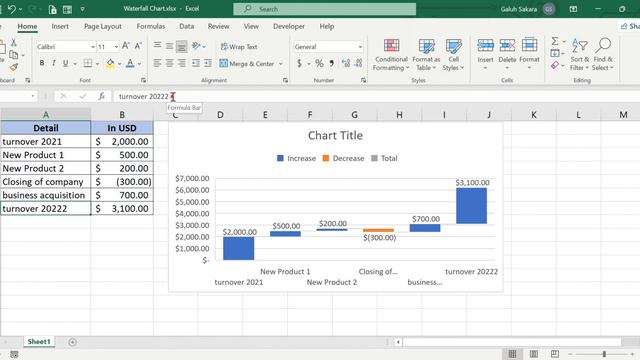Open the Data ribbon tab
This screenshot has height=360, width=640.
(187, 26)
